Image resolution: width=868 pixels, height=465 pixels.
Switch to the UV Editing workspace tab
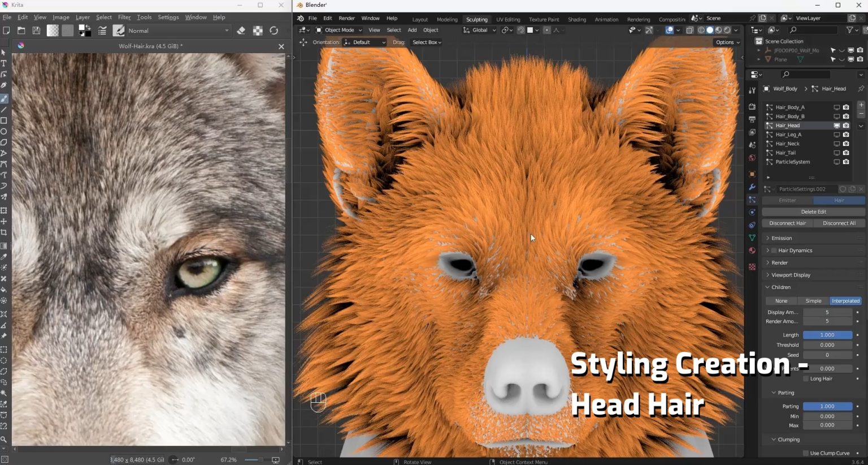(x=507, y=19)
